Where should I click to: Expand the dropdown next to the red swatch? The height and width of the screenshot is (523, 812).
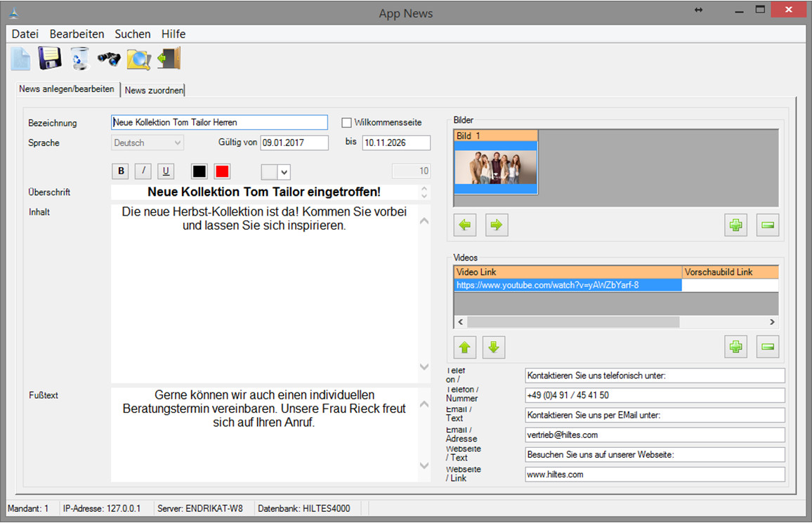284,172
